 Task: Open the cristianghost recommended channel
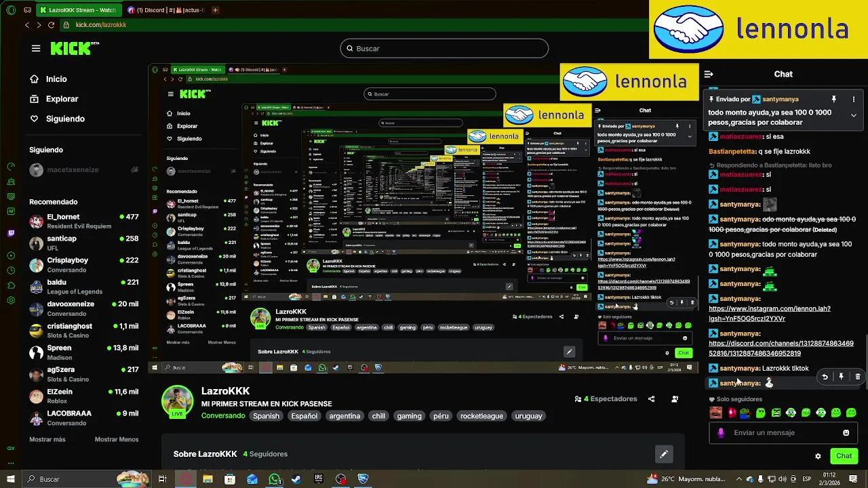click(84, 330)
